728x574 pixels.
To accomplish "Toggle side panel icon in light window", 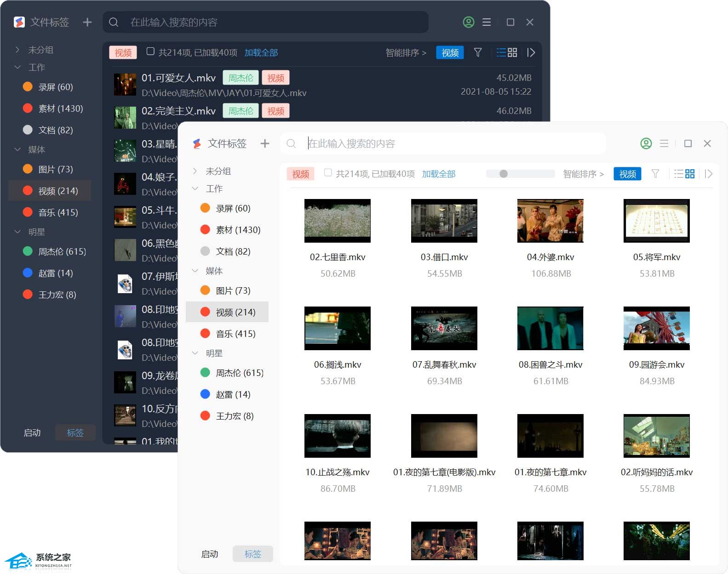I will [708, 174].
